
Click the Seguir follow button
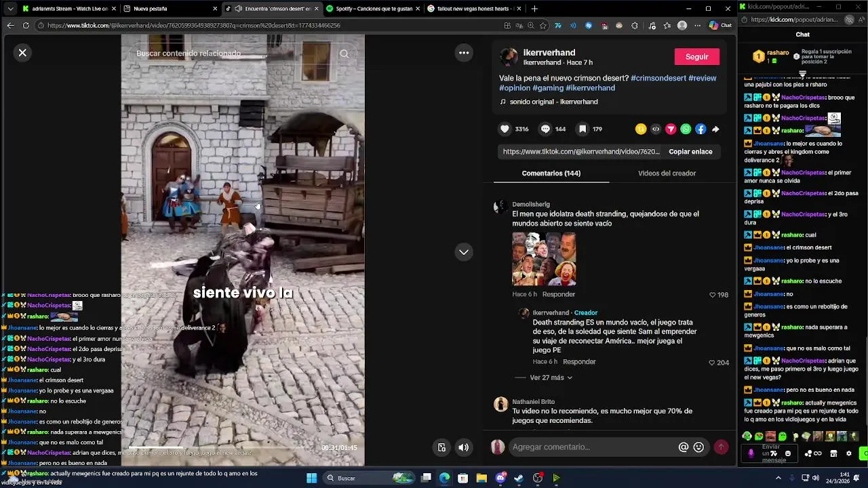(x=696, y=57)
